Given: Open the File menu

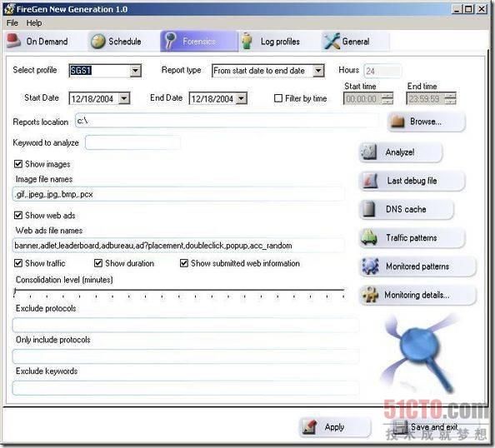Looking at the screenshot, I should tap(12, 23).
